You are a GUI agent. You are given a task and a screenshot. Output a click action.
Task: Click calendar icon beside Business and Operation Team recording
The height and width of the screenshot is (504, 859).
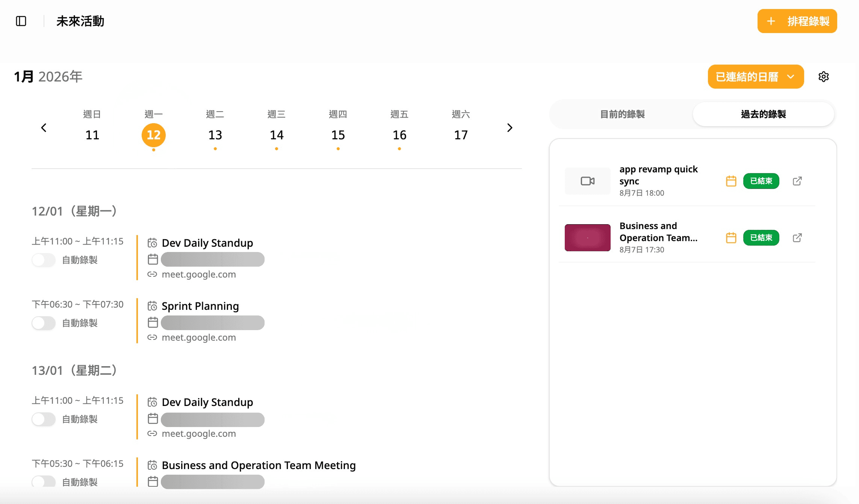pos(731,238)
